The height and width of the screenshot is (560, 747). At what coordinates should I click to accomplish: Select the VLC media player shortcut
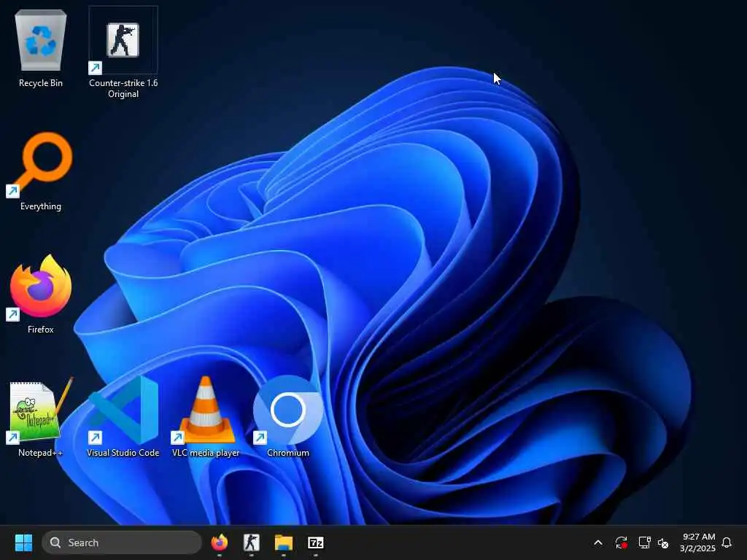click(x=205, y=411)
